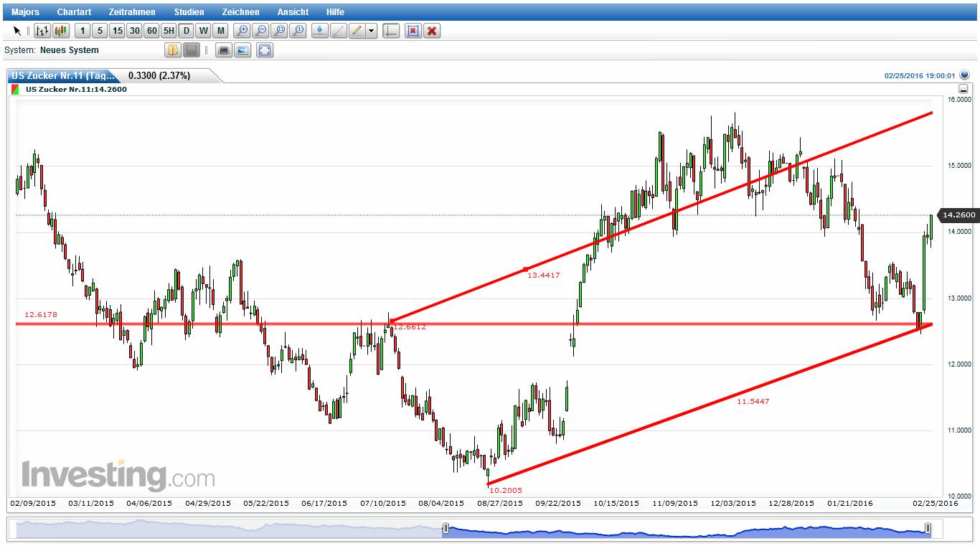Switch chart to fullscreen mode
The width and height of the screenshot is (980, 551).
pos(265,50)
